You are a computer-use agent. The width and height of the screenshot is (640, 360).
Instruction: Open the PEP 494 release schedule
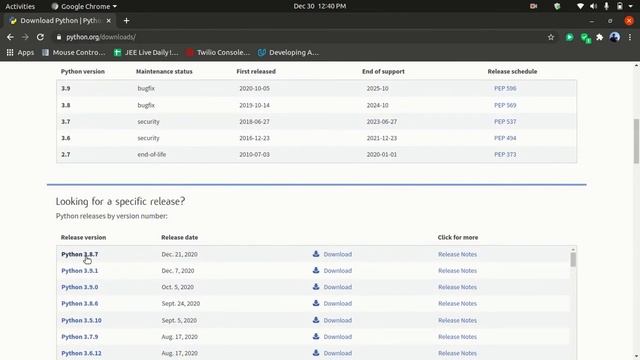(505, 138)
